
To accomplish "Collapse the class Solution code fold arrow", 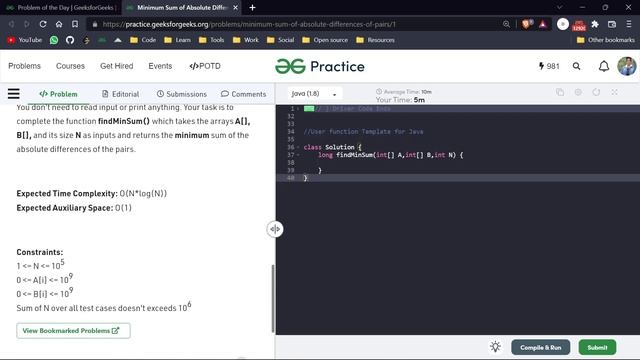I will [298, 147].
